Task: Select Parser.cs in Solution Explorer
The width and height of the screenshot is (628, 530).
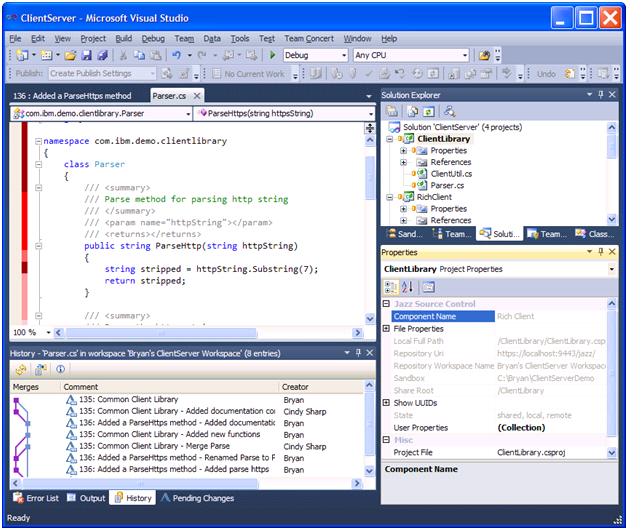Action: (447, 185)
